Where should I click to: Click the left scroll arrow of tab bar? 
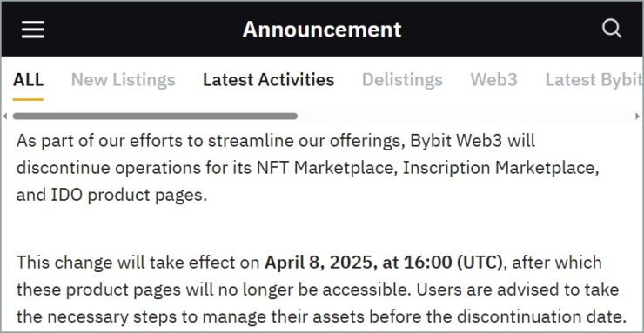point(5,117)
